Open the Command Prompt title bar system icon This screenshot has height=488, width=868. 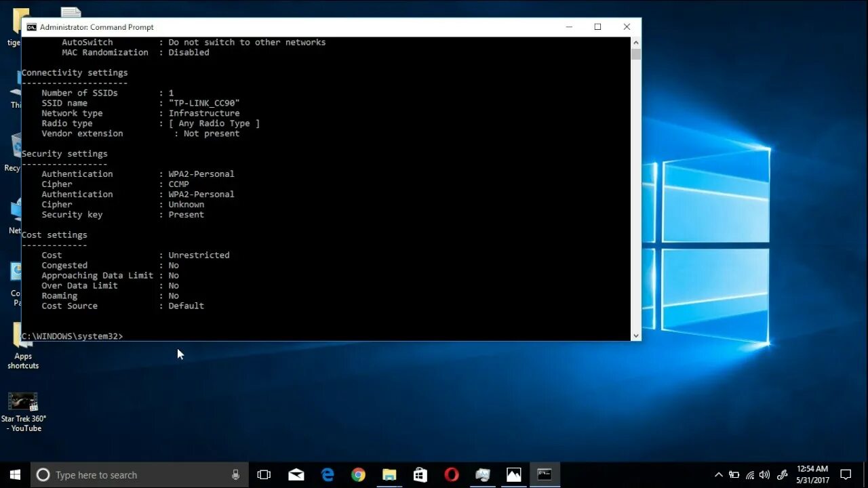[x=31, y=27]
